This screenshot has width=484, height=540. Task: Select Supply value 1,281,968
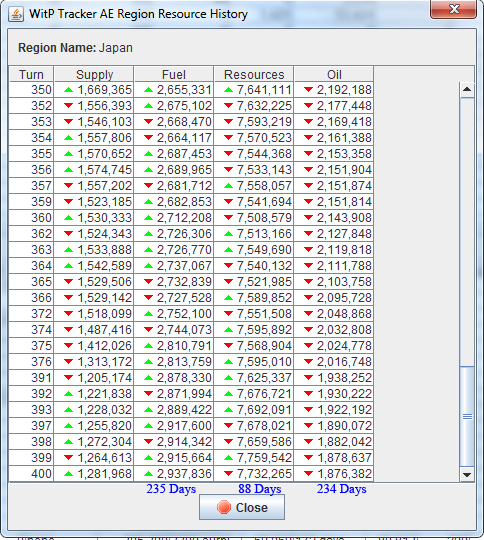94,474
